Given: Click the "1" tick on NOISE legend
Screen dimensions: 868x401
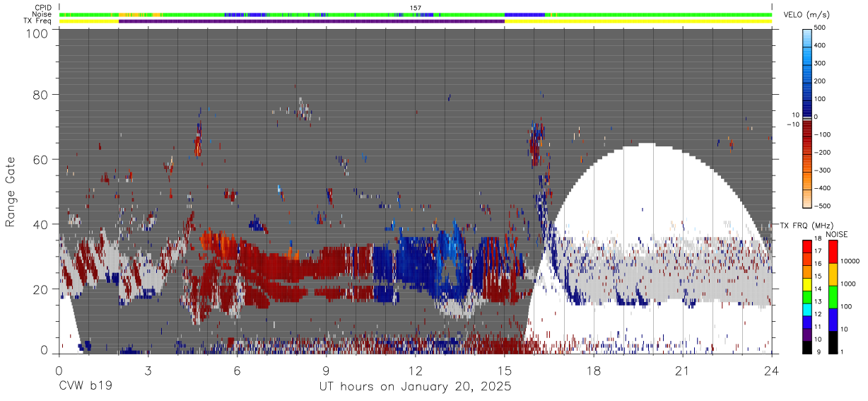Looking at the screenshot, I should tap(843, 351).
